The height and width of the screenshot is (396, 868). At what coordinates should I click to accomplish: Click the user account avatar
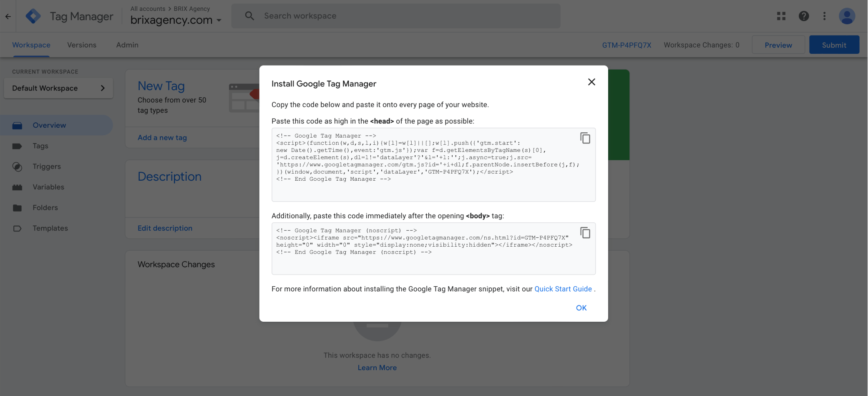click(x=847, y=16)
